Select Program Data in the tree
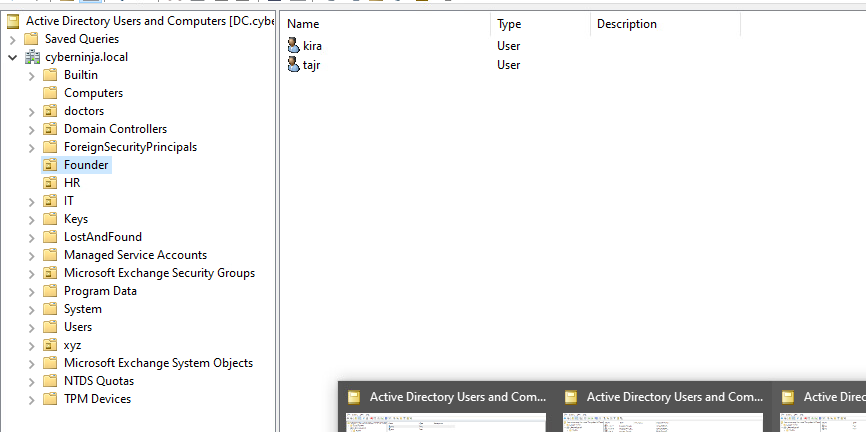866x432 pixels. click(x=101, y=291)
